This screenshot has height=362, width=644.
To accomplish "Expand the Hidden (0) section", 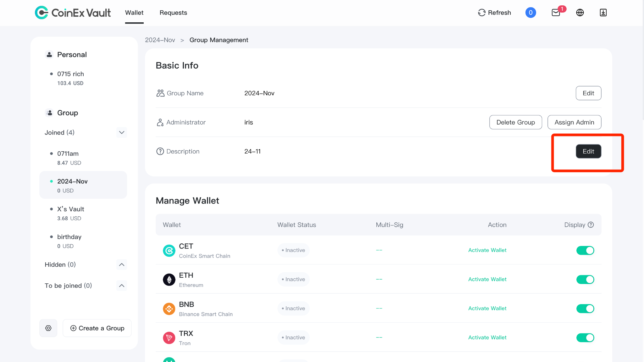I will (x=122, y=265).
